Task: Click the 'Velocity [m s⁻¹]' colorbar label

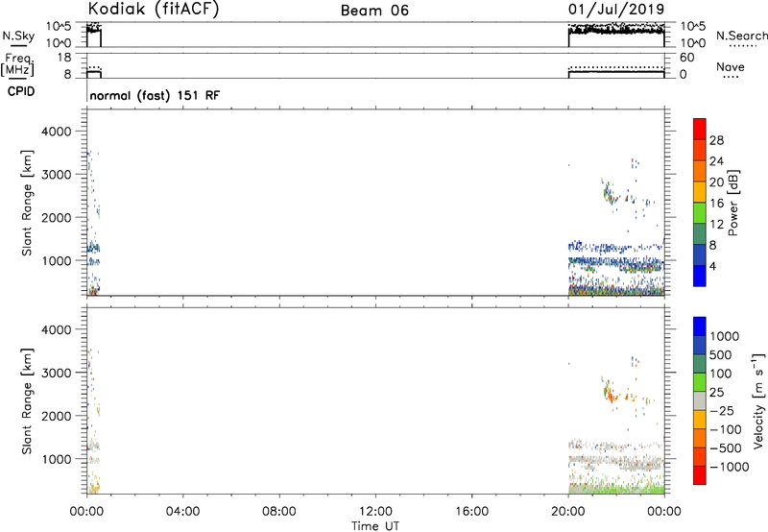Action: pyautogui.click(x=758, y=400)
